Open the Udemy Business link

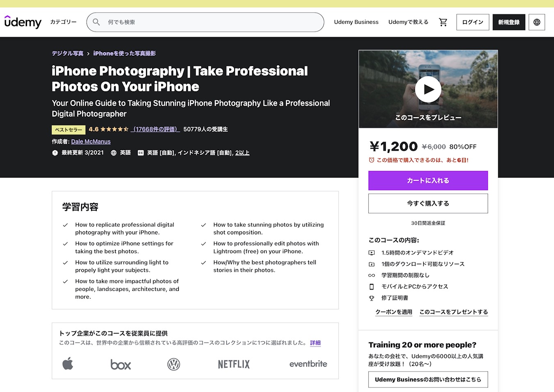356,22
